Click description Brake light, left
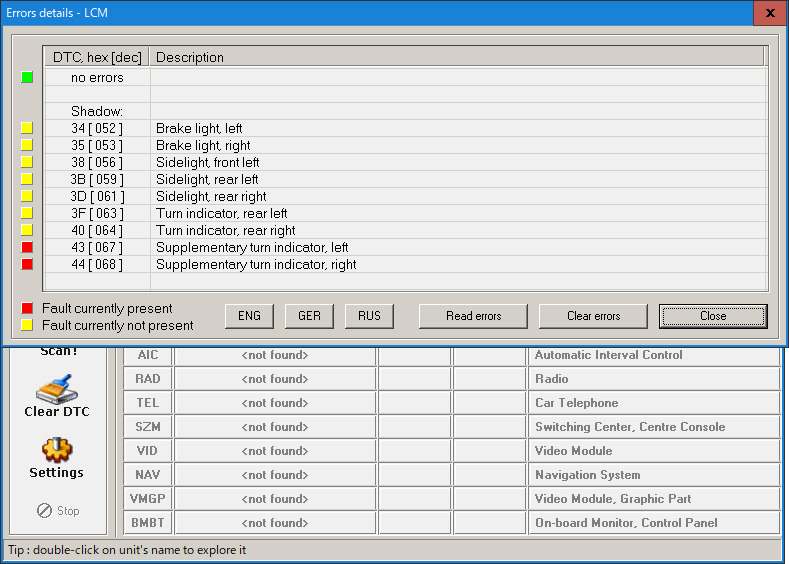The image size is (789, 564). 199,128
